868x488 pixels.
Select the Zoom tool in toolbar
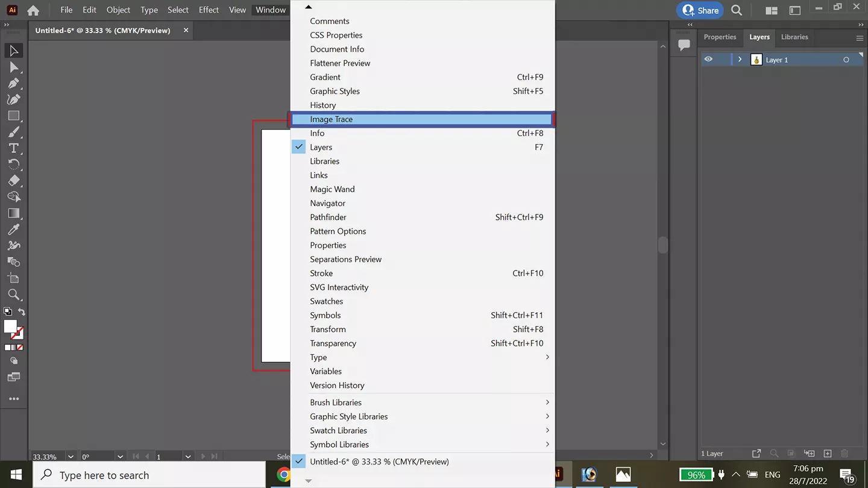tap(13, 295)
